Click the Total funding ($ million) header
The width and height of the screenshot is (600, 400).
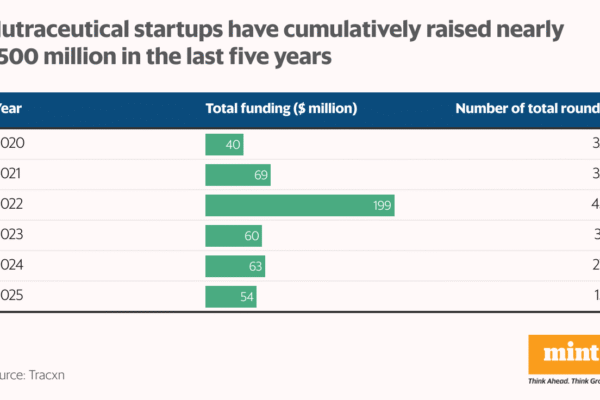[x=281, y=108]
